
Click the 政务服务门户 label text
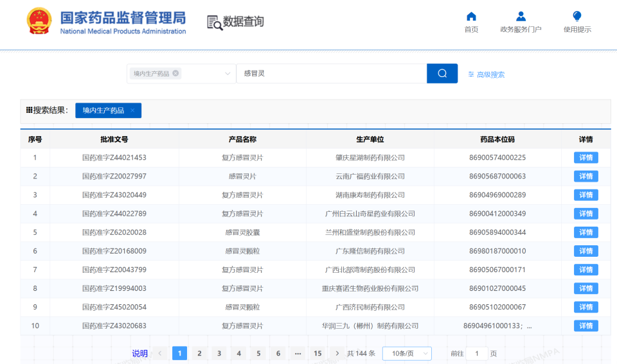[521, 30]
